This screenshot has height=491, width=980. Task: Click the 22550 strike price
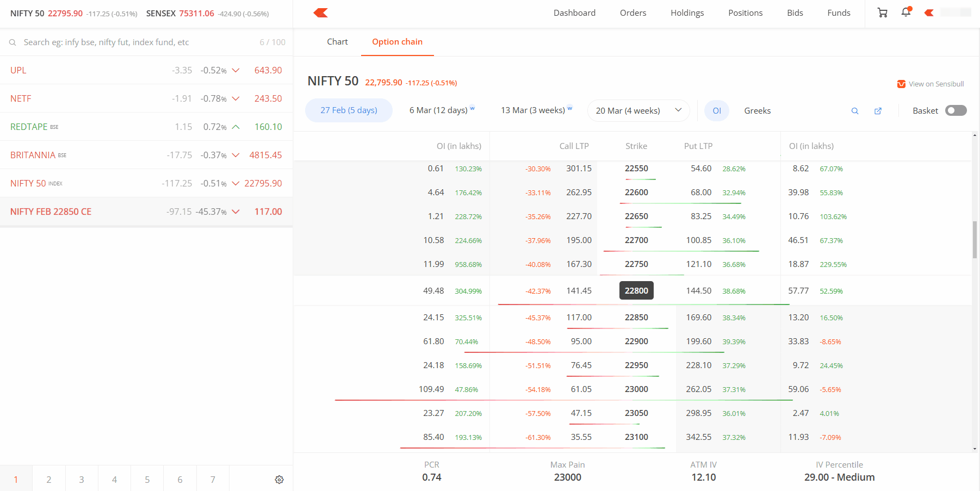(636, 169)
